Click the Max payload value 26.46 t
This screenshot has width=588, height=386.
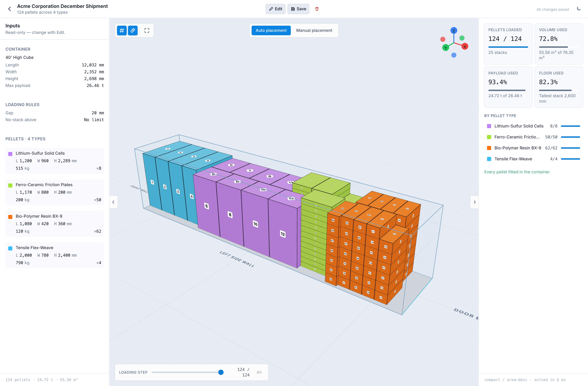[95, 85]
